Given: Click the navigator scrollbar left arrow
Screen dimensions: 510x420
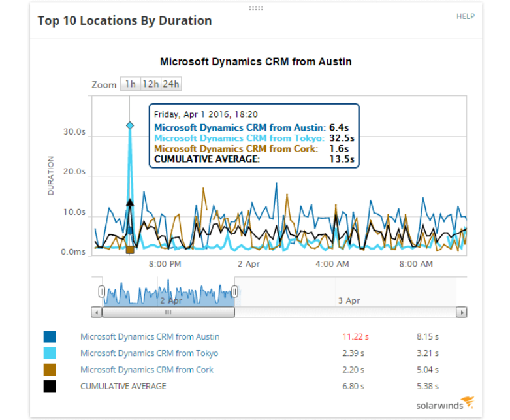Looking at the screenshot, I should pos(97,312).
